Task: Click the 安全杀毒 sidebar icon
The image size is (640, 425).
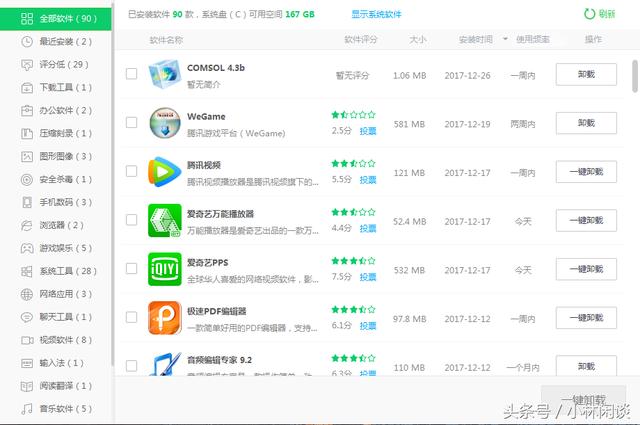Action: [x=27, y=179]
